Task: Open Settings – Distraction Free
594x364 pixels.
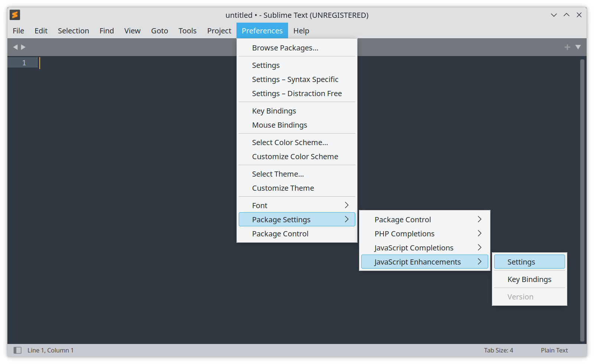Action: click(x=297, y=94)
